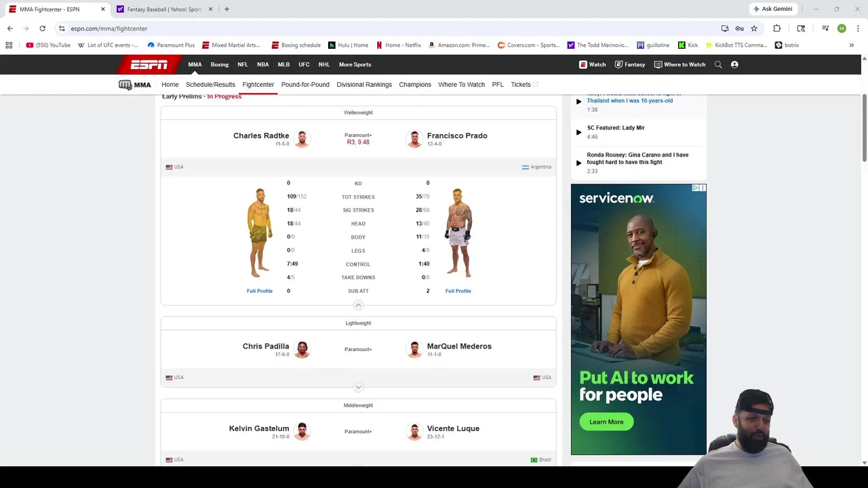Go to the Schedule/Results tab

(210, 85)
